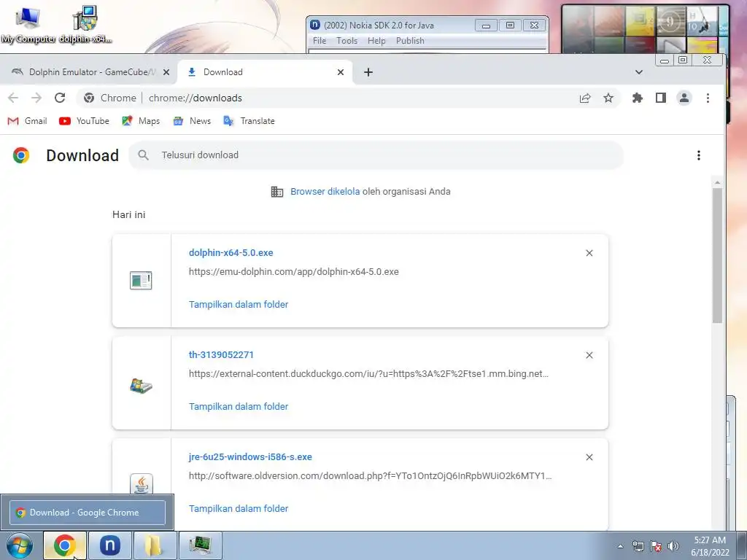Open Tools menu in Nokia SDK window
Viewport: 747px width, 560px height.
[347, 41]
